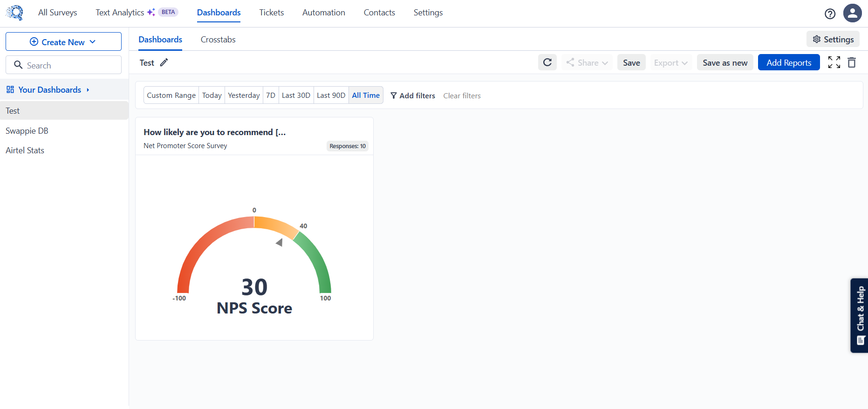This screenshot has width=868, height=409.
Task: Open the help question mark icon
Action: point(830,14)
